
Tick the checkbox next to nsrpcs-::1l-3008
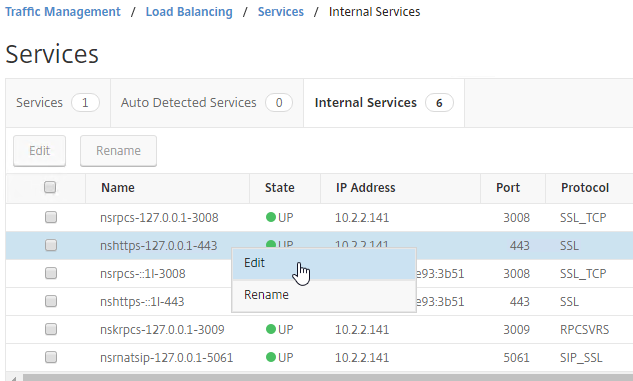click(51, 273)
